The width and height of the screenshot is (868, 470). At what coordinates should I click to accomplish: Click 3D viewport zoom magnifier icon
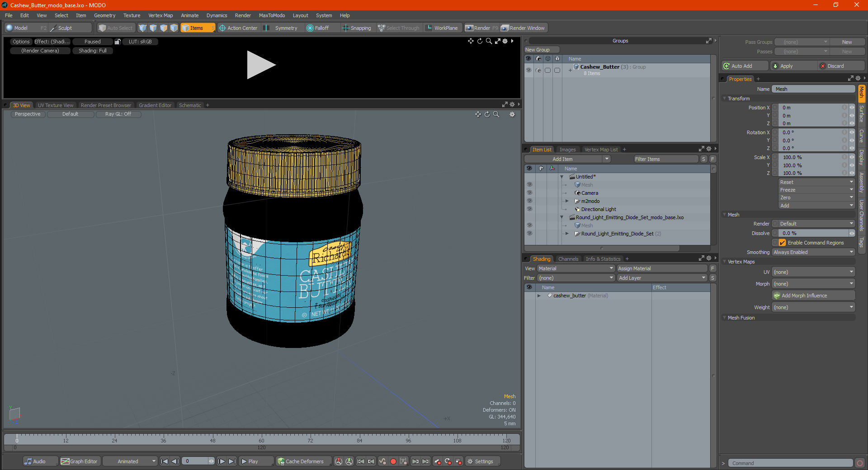pos(496,114)
